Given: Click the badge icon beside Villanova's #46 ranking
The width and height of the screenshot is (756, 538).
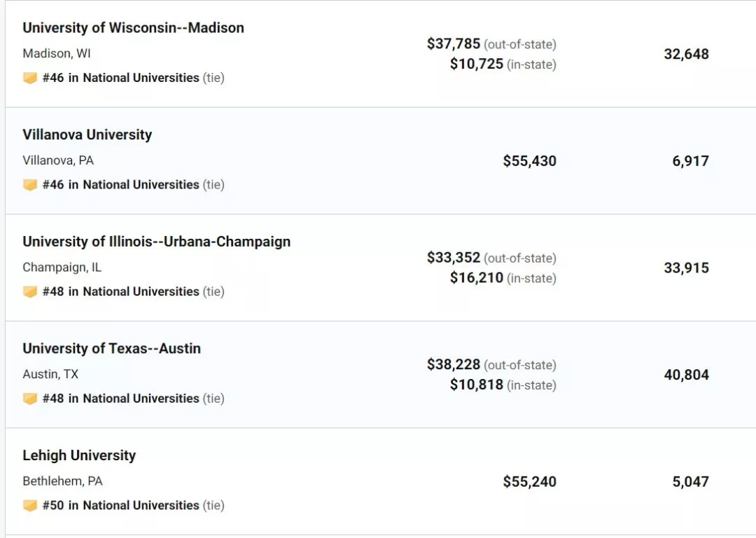Looking at the screenshot, I should click(30, 185).
